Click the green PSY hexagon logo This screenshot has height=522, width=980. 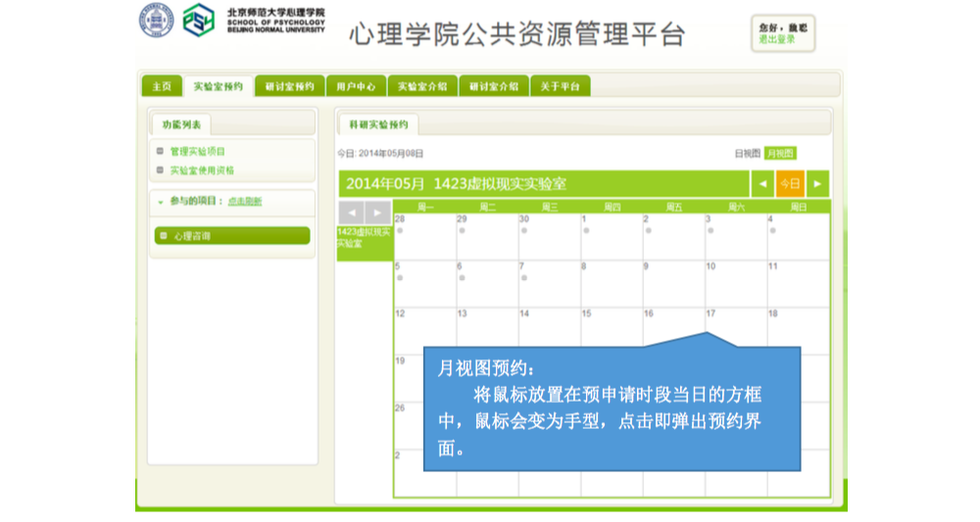199,21
